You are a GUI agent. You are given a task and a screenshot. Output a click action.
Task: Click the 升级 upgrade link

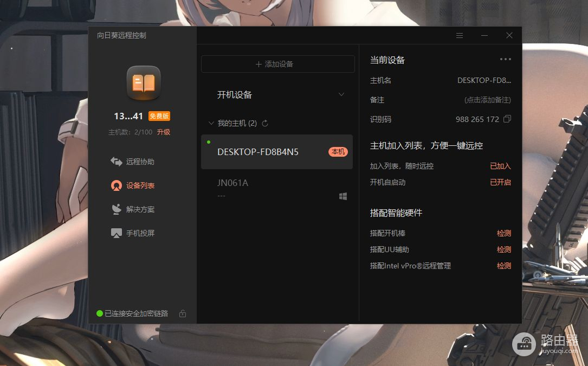[164, 132]
